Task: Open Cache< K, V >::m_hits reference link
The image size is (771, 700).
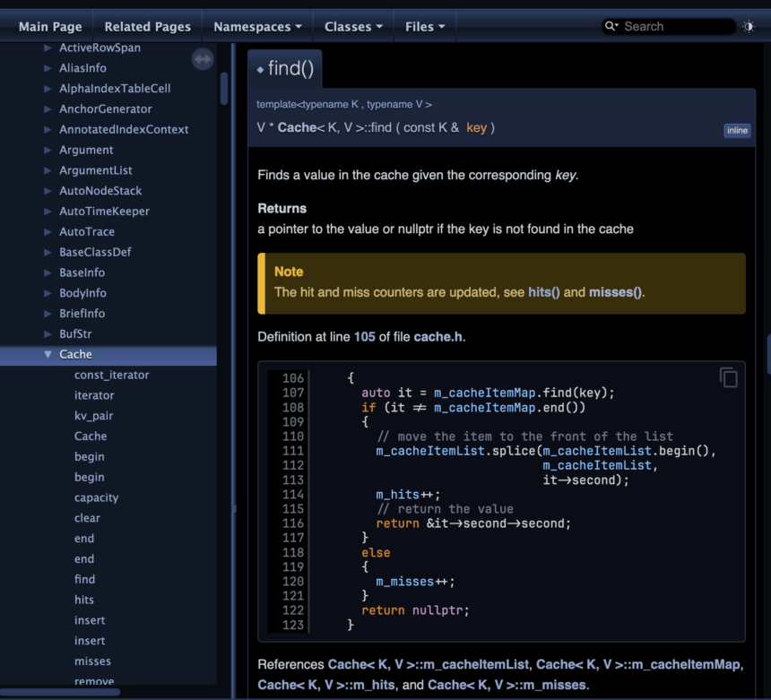Action: [326, 686]
